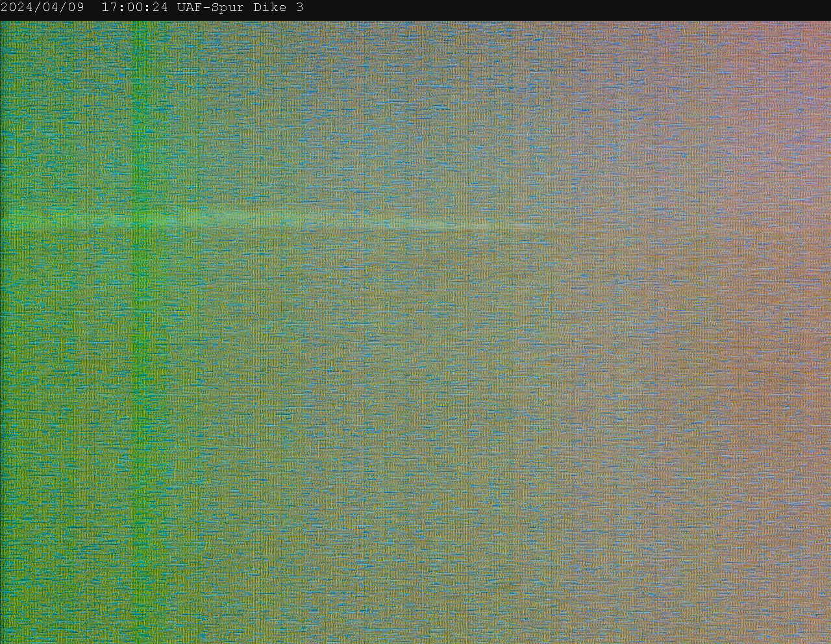Click the timestamp 17:00:24

point(134,8)
